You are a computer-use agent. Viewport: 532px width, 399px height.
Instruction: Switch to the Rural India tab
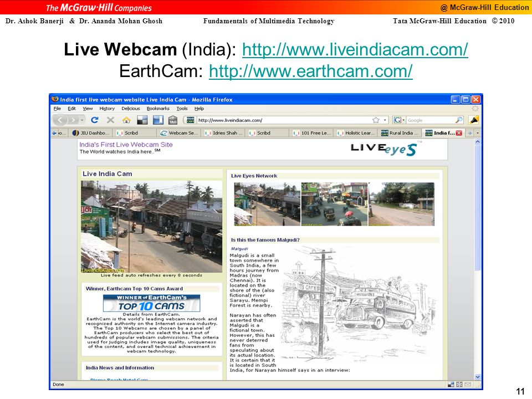pyautogui.click(x=400, y=133)
